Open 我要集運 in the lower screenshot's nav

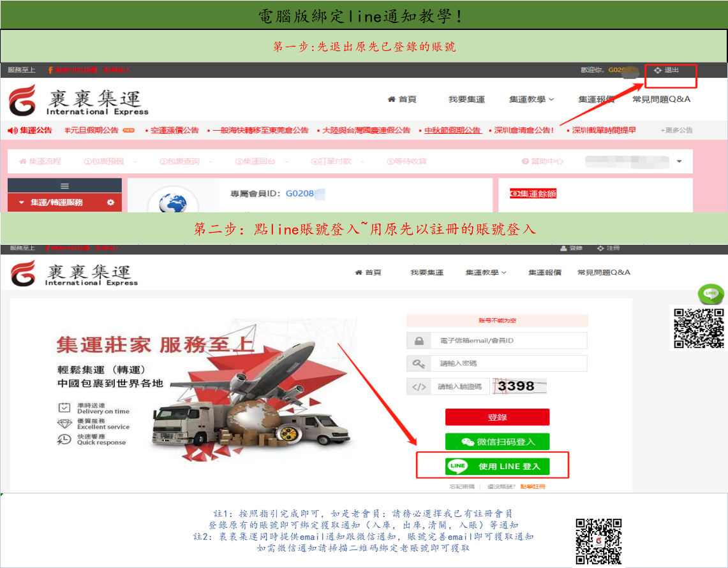tap(427, 272)
